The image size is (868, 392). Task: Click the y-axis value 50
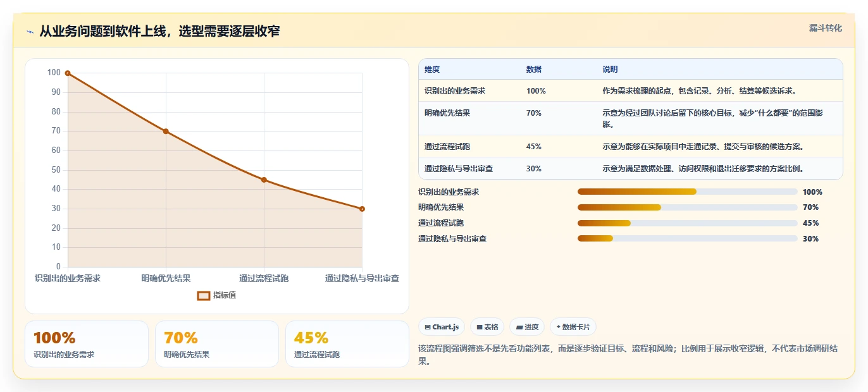pyautogui.click(x=56, y=170)
